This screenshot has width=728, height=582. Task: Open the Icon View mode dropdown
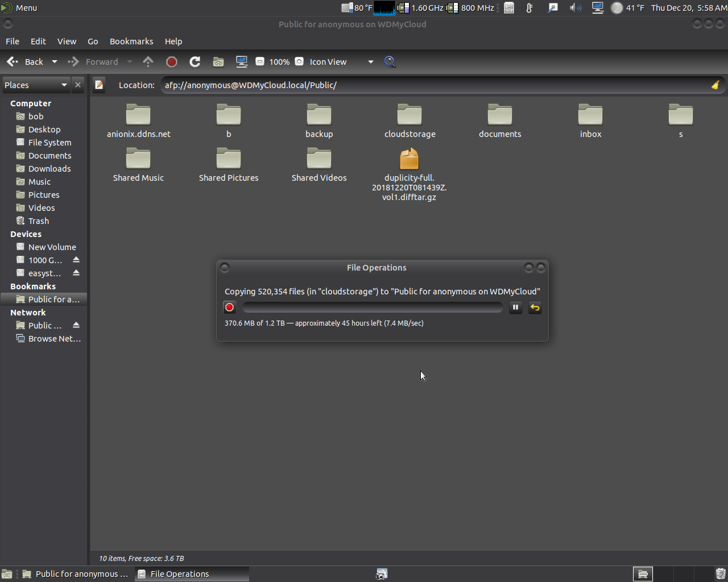click(342, 62)
